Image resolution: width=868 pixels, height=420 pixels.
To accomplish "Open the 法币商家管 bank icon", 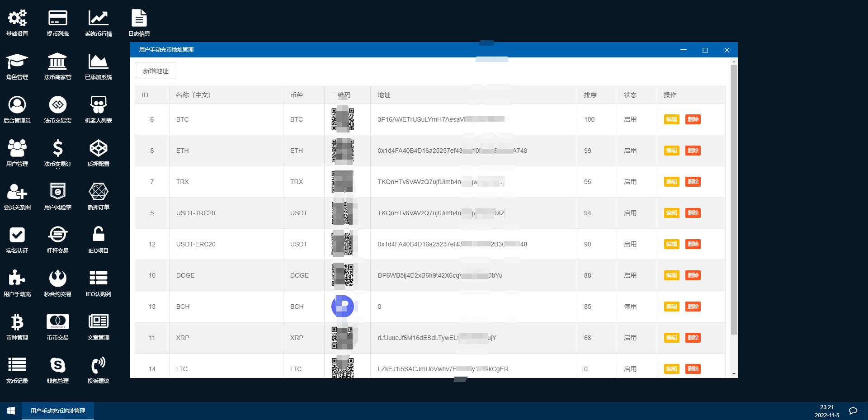I will point(58,61).
